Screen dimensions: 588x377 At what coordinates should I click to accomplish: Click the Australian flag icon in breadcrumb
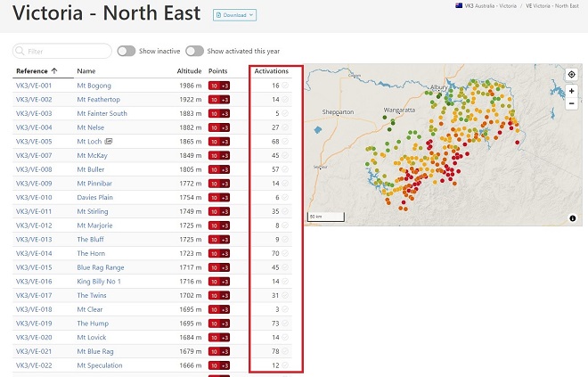459,5
